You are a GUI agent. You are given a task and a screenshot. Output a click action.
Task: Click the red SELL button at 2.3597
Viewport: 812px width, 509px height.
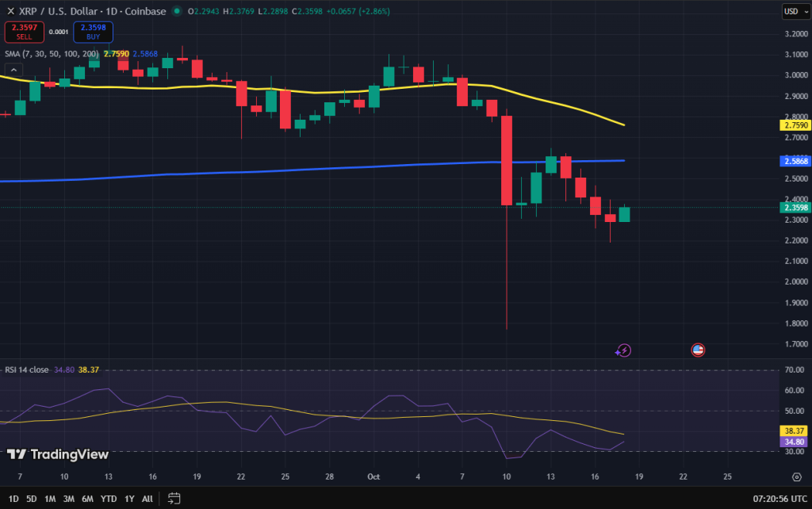(25, 32)
